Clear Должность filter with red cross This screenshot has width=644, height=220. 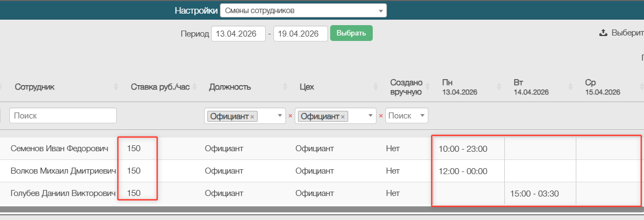(x=290, y=116)
